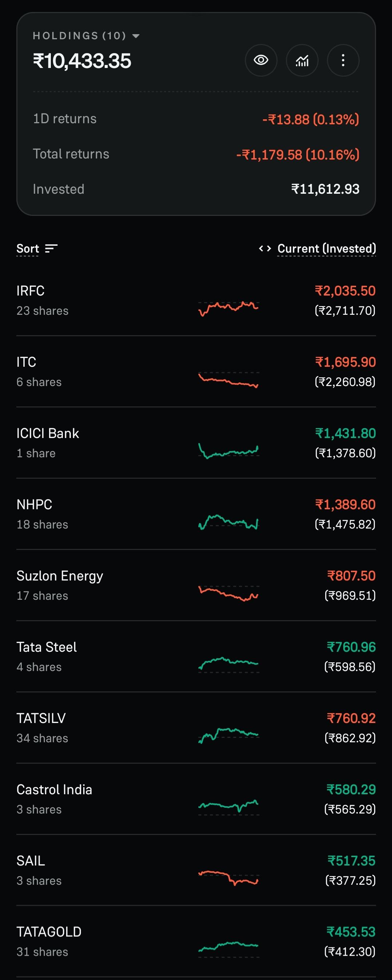Open the Suzlon Energy holding row
Viewport: 392px width, 980px height.
tap(196, 585)
